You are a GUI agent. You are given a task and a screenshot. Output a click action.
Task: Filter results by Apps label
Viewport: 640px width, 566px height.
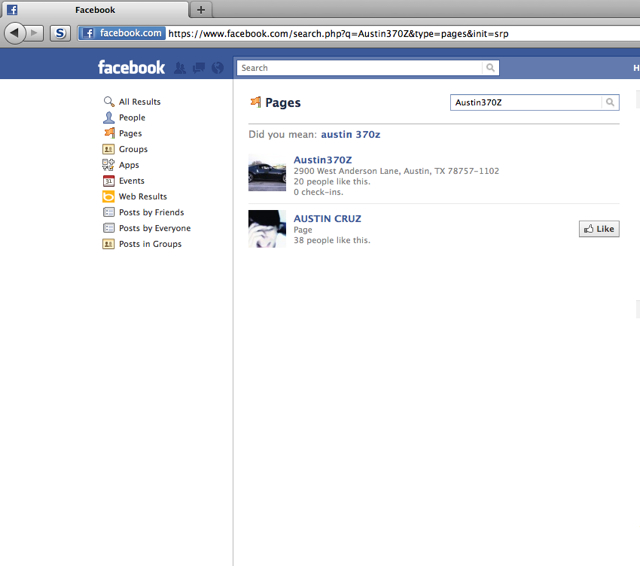pos(129,165)
